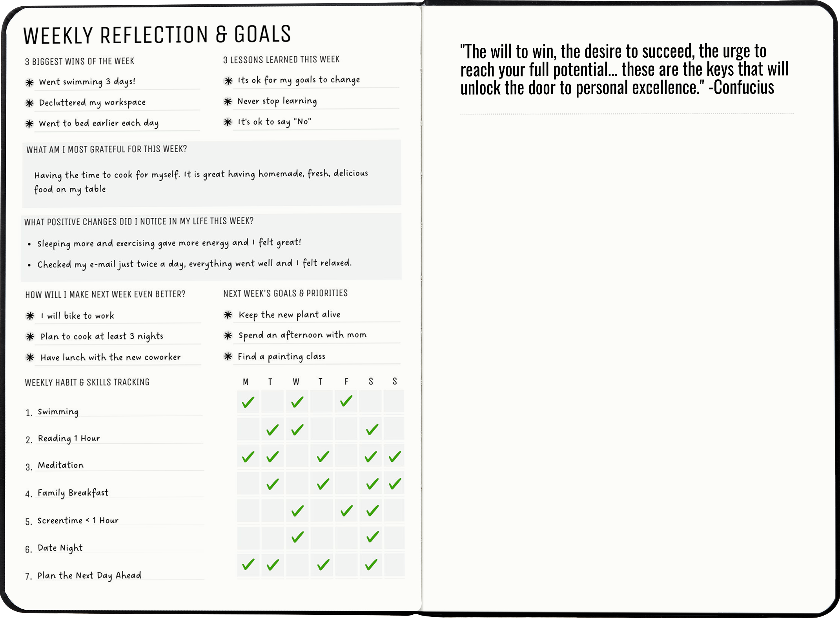The height and width of the screenshot is (618, 840).
Task: Select the "Reading 1 Hour" habit entry
Action: click(x=69, y=438)
